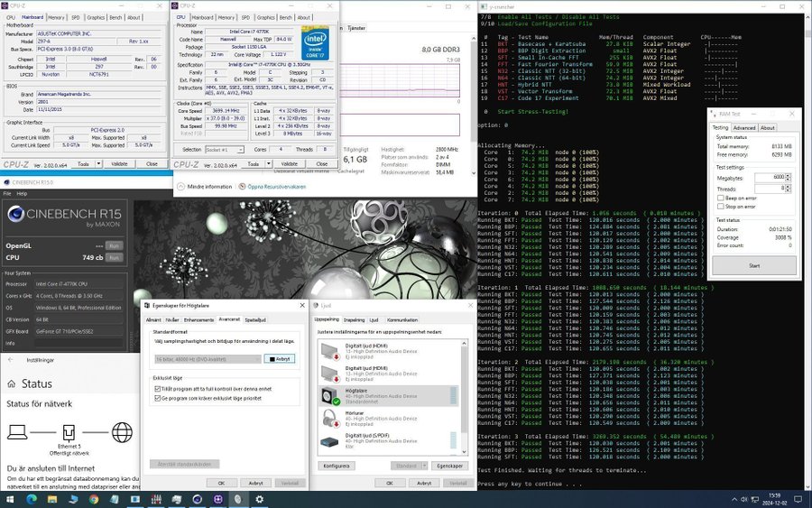Click the back arrow in Inställningar
812x508 pixels.
10,359
